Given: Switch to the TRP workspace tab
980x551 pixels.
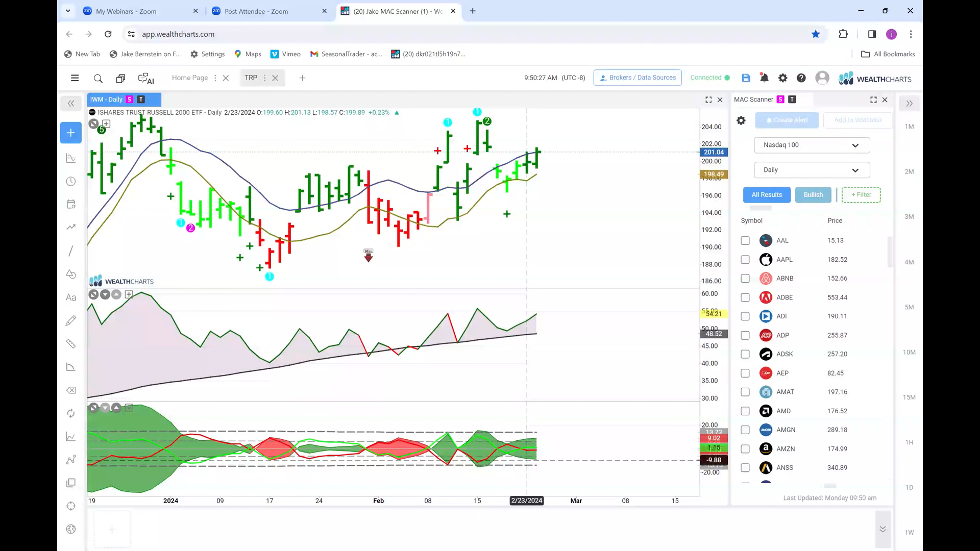Looking at the screenshot, I should (251, 78).
